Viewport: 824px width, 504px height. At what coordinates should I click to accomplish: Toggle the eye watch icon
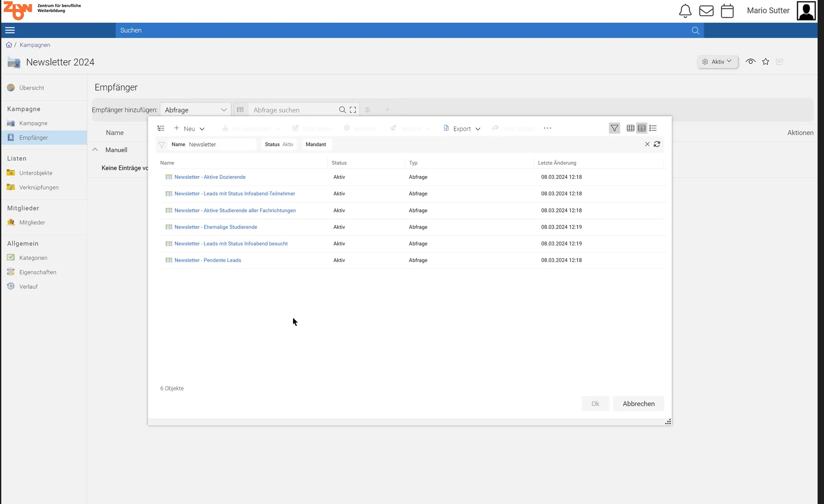click(750, 62)
